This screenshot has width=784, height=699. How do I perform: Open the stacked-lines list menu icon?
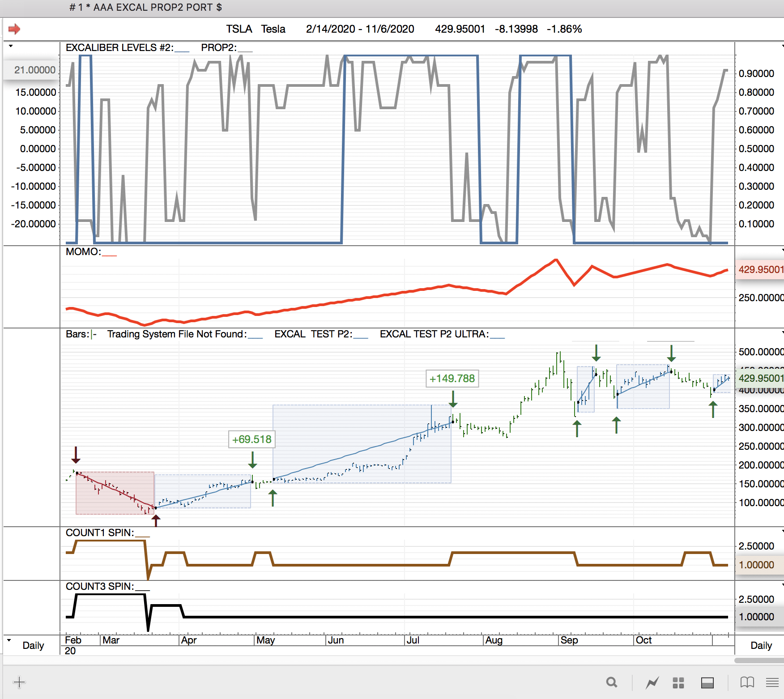(772, 682)
